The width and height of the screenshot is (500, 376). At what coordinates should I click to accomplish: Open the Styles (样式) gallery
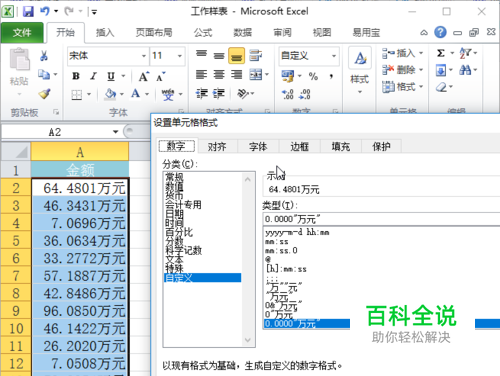pyautogui.click(x=360, y=70)
